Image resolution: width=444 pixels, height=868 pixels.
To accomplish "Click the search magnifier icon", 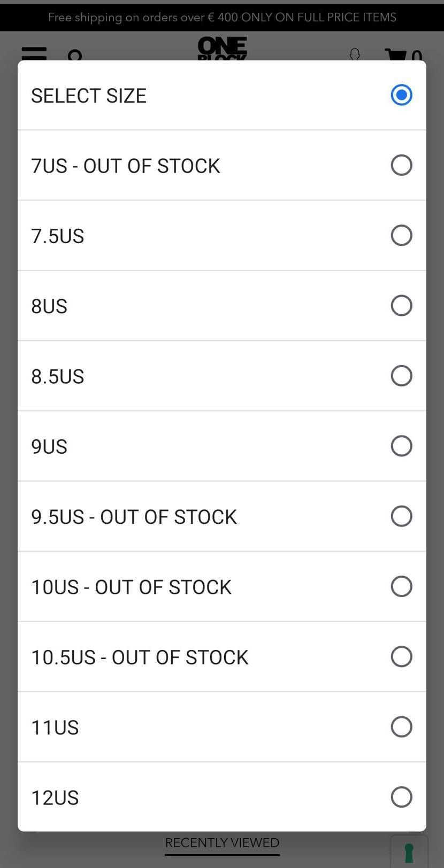I will [x=75, y=55].
